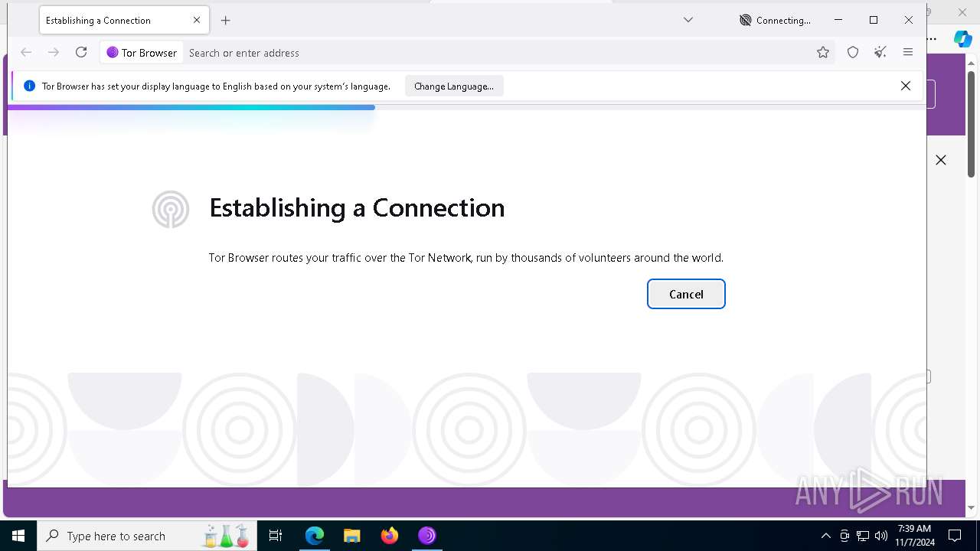Open Task View on the taskbar

point(276,536)
